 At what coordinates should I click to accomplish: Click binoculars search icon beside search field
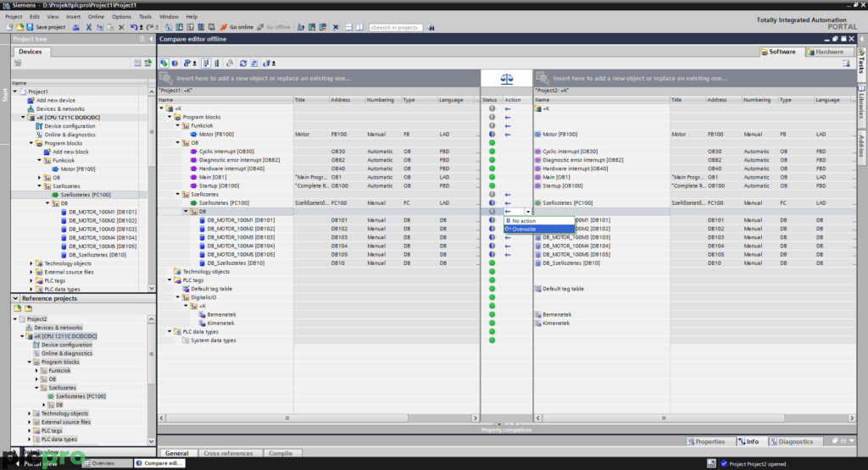431,27
